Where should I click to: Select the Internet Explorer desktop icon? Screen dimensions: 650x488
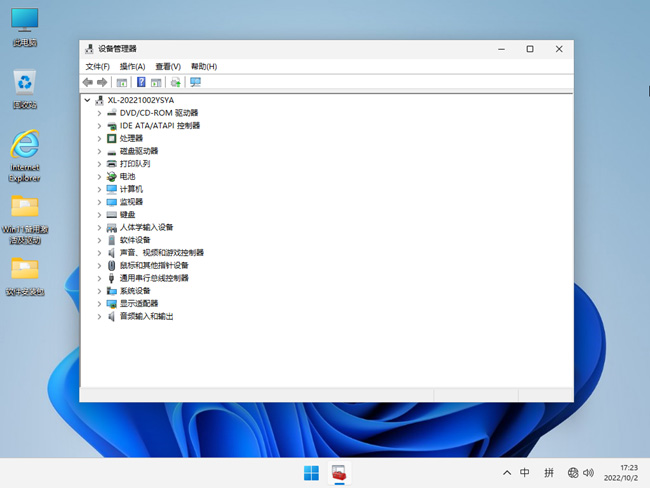[x=25, y=156]
